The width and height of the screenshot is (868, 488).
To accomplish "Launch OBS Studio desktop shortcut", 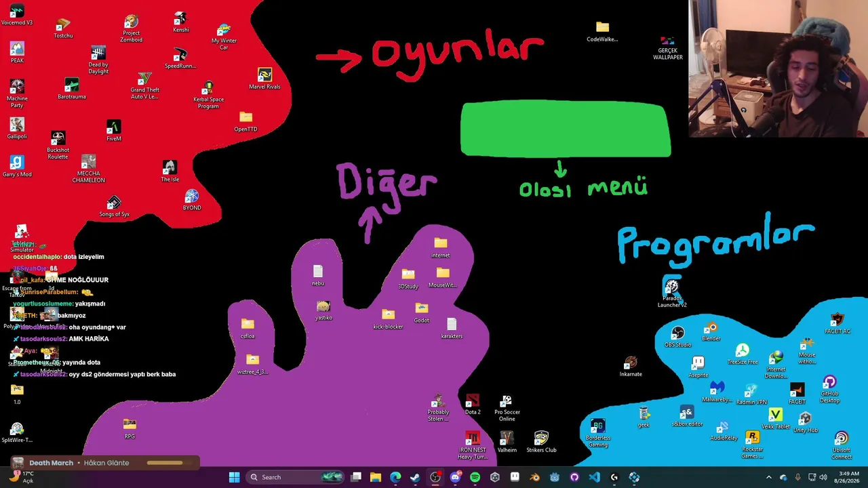I will 677,336.
